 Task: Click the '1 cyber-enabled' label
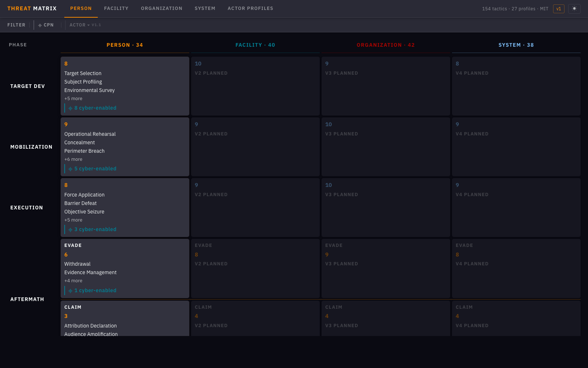(x=95, y=290)
